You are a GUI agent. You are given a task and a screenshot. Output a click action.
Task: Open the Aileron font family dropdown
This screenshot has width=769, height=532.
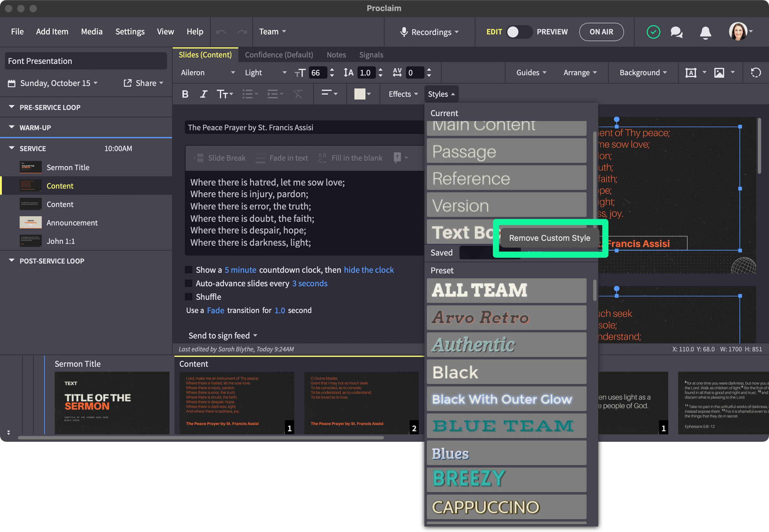click(208, 73)
